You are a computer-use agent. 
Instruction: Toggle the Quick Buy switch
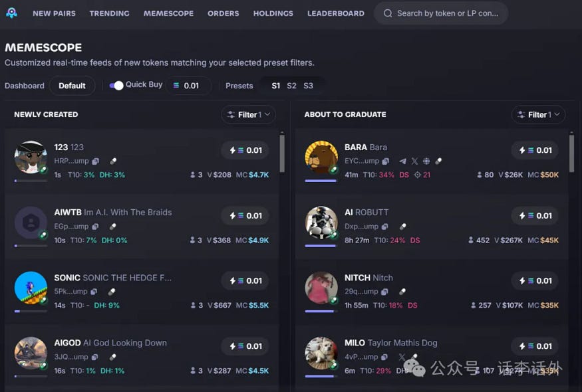pos(116,85)
